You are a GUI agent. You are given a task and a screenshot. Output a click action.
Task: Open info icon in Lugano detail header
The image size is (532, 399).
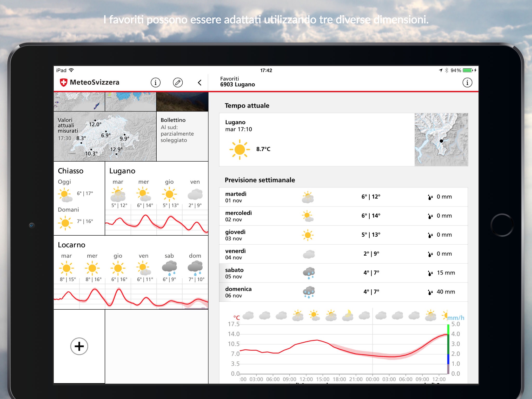(x=467, y=83)
